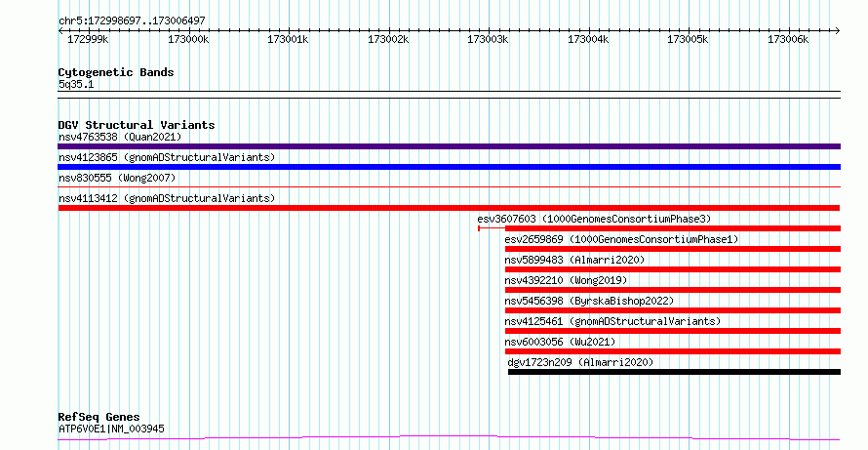Open nsv4113412 gnomAD variant label
The image size is (868, 450).
(x=167, y=198)
